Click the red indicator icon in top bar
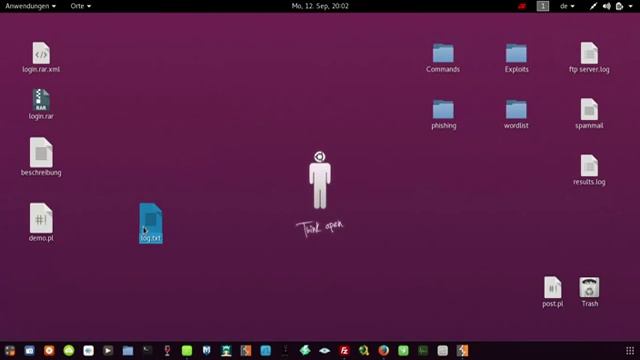 click(x=522, y=6)
